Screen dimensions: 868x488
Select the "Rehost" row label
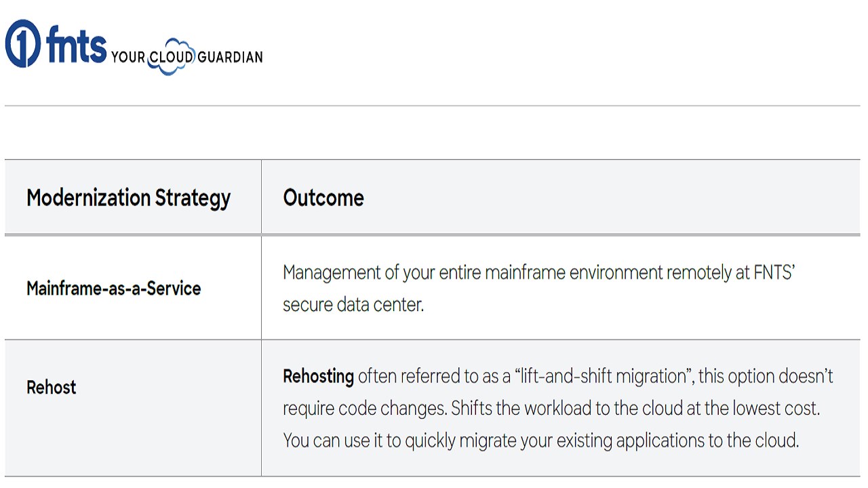pos(52,388)
